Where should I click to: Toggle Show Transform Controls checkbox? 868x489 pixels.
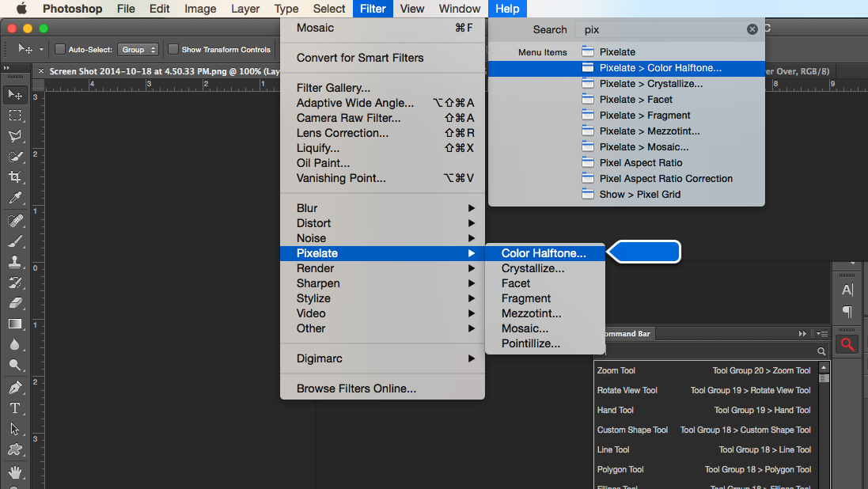click(173, 49)
